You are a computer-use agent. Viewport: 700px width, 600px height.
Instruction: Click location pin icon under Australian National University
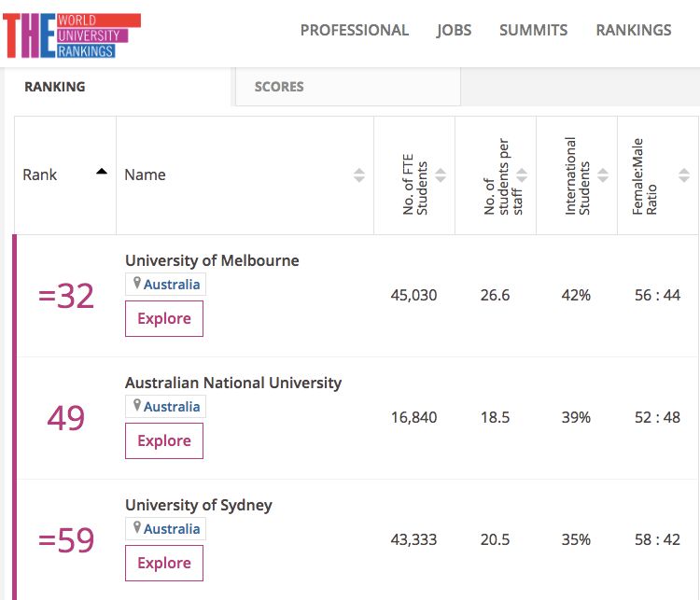pyautogui.click(x=137, y=405)
